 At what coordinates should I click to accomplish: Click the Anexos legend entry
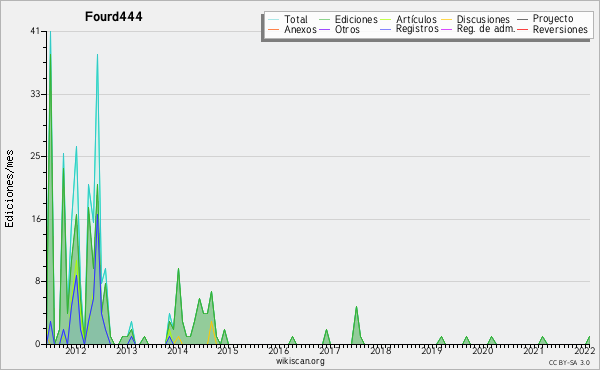(300, 29)
